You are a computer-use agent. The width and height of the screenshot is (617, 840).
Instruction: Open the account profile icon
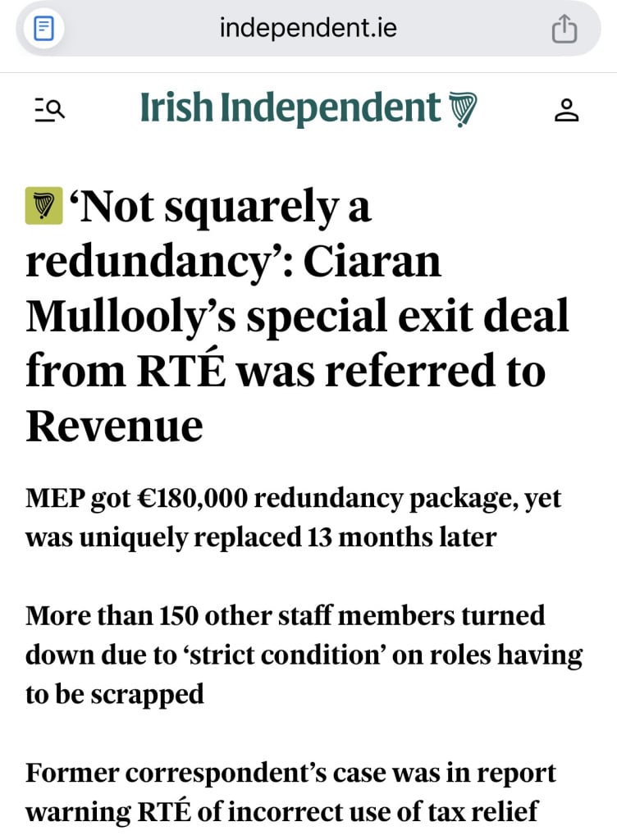point(567,110)
